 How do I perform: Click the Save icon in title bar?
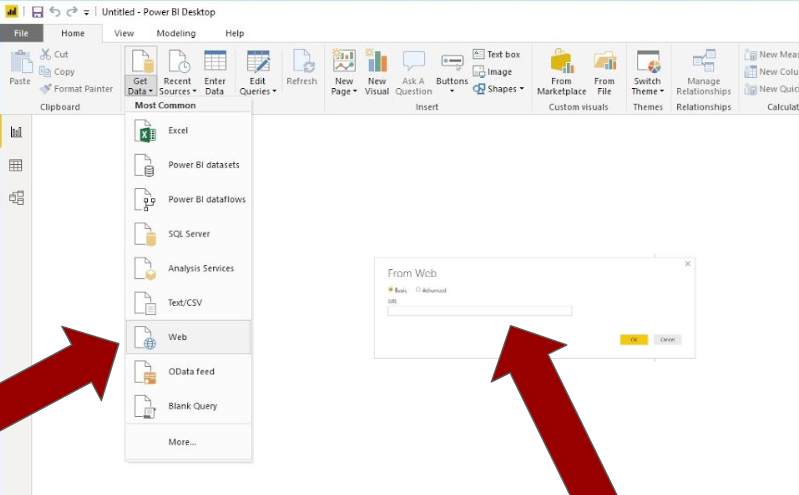pos(37,12)
